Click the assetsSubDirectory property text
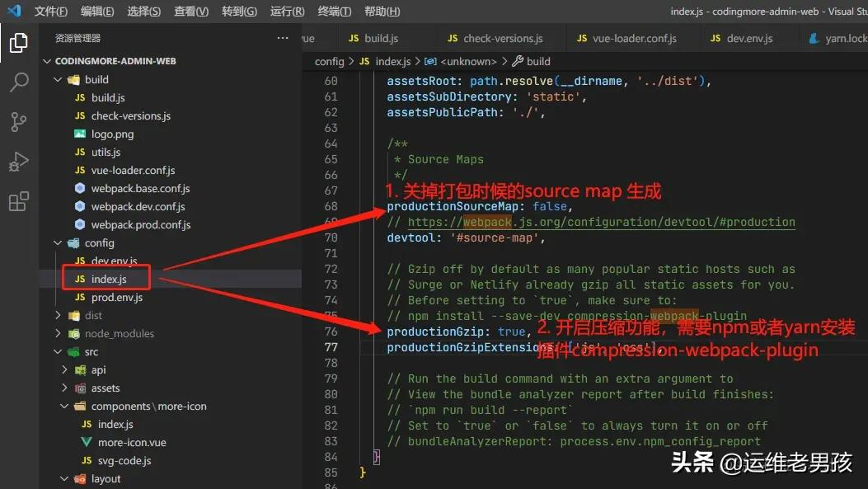The width and height of the screenshot is (868, 489). click(x=449, y=97)
